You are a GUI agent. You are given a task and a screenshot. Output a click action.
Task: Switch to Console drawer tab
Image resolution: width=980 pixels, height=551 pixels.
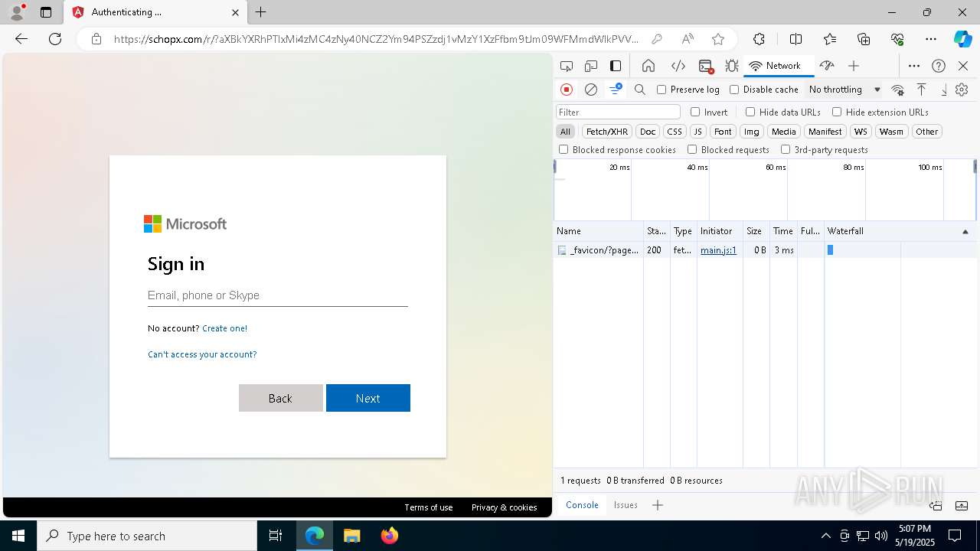[x=582, y=505]
